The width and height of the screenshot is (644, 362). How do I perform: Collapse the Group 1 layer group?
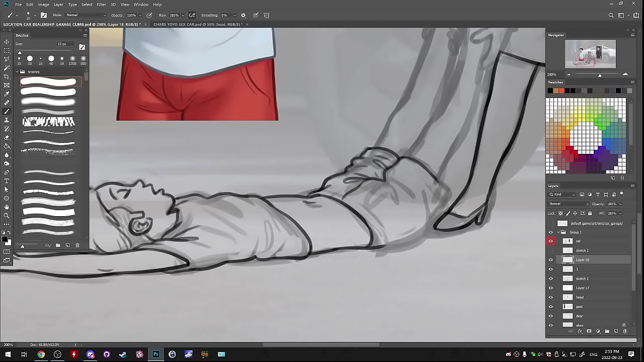tap(558, 232)
